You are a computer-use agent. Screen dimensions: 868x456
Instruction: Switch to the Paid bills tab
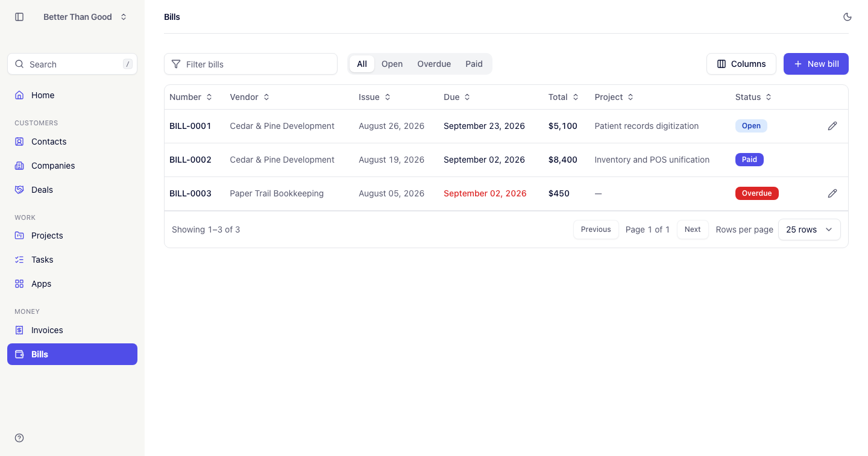point(474,64)
